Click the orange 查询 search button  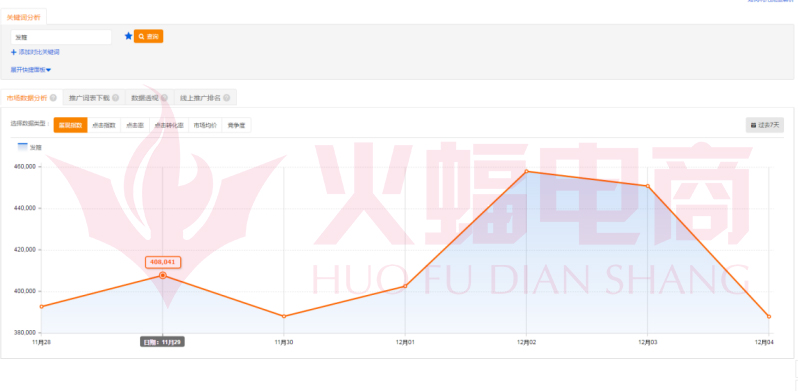pos(149,36)
